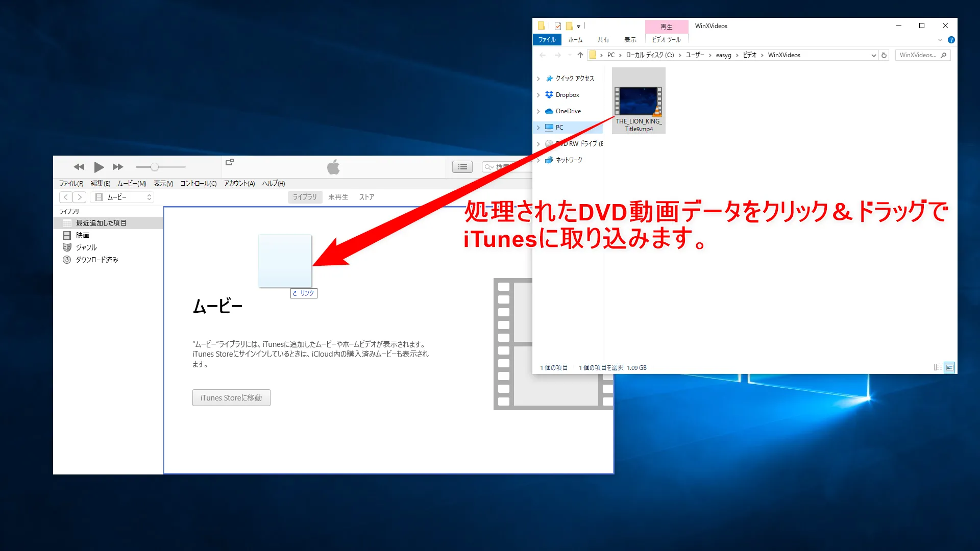Expand クイック アクセス tree node
Viewport: 980px width, 551px height.
click(538, 79)
